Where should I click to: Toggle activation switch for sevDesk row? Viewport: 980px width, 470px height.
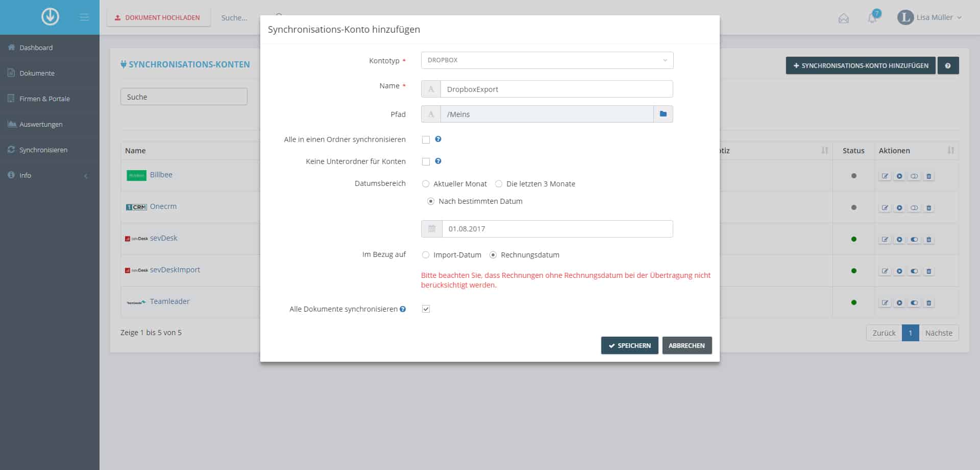(x=914, y=240)
